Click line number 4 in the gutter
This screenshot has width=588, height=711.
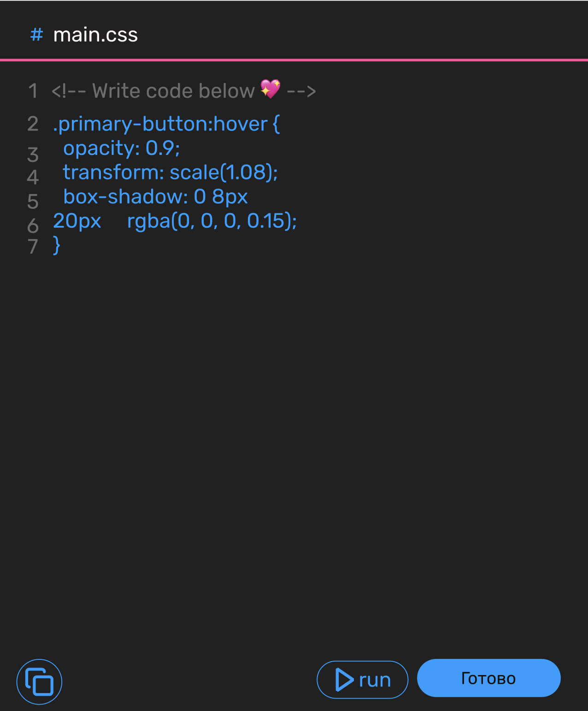33,177
